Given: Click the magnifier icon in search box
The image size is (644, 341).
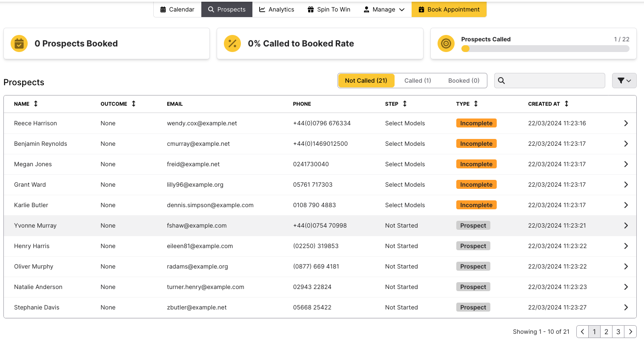Looking at the screenshot, I should tap(501, 81).
